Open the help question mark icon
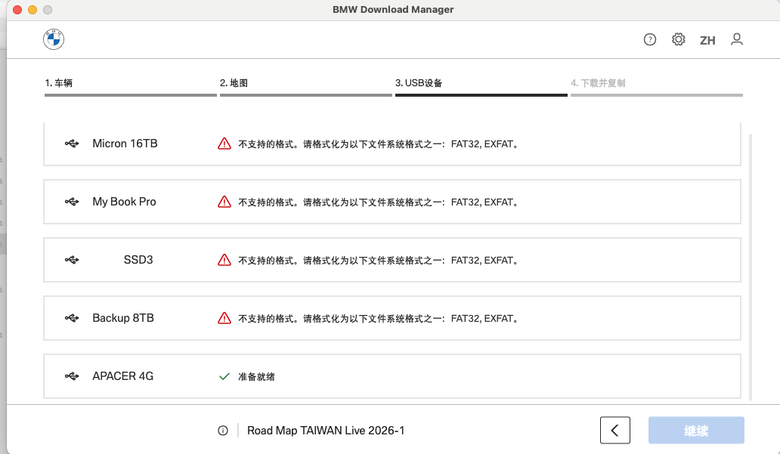This screenshot has width=780, height=454. tap(650, 39)
